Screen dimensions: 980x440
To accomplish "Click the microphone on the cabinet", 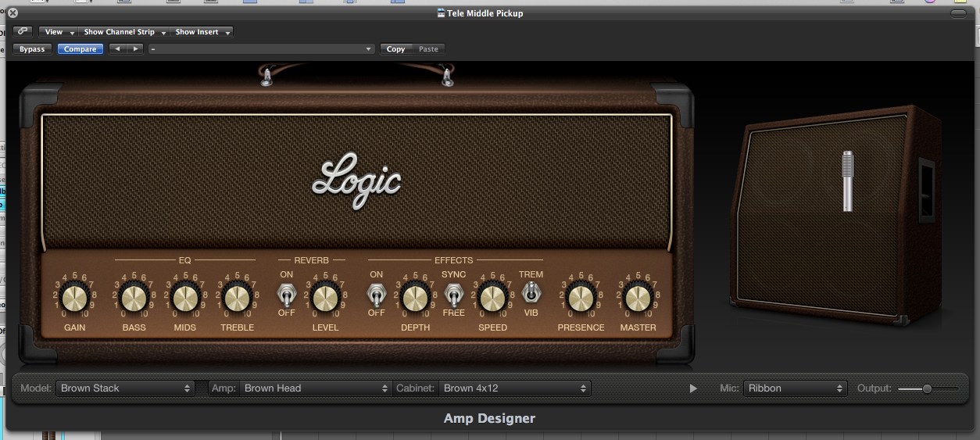I will click(x=847, y=181).
